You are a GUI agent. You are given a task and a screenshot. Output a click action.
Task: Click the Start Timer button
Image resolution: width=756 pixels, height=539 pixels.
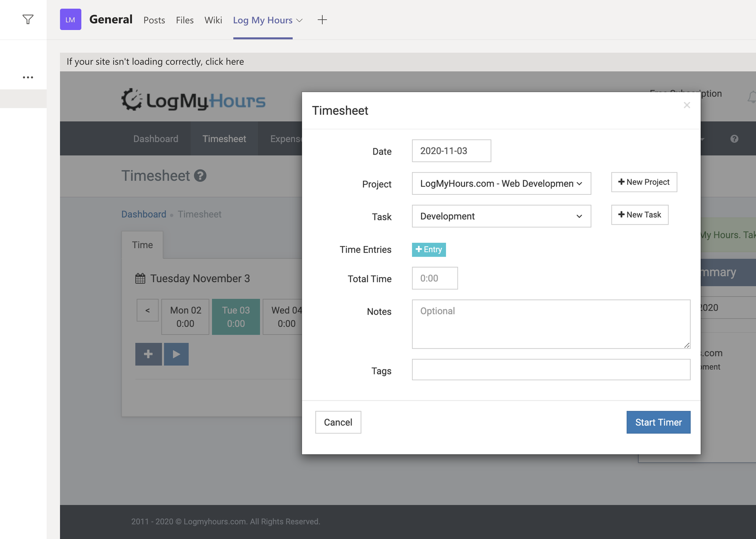pos(658,422)
